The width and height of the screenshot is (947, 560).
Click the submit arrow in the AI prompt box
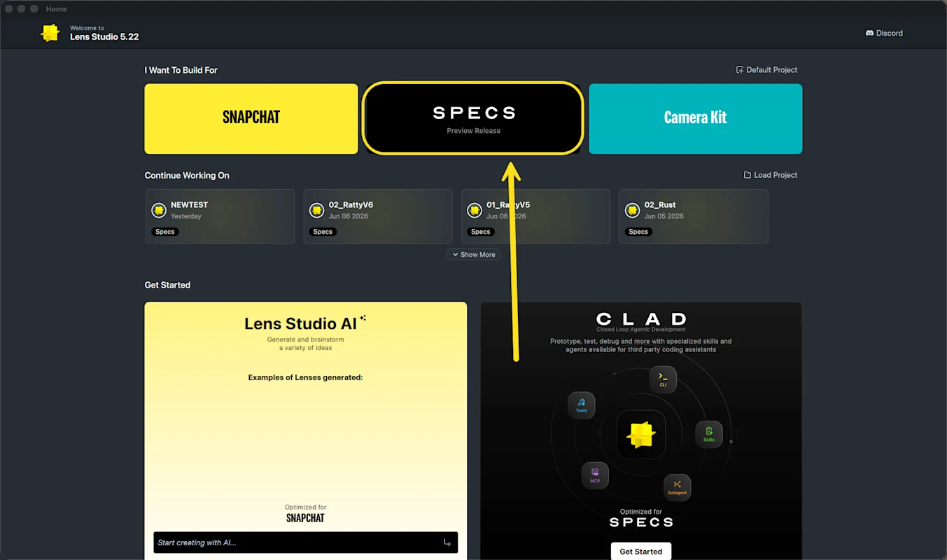[447, 542]
